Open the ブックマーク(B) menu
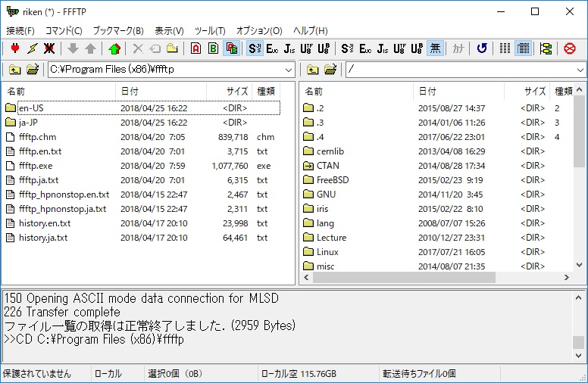Screen dimensions: 588x383 tap(117, 30)
